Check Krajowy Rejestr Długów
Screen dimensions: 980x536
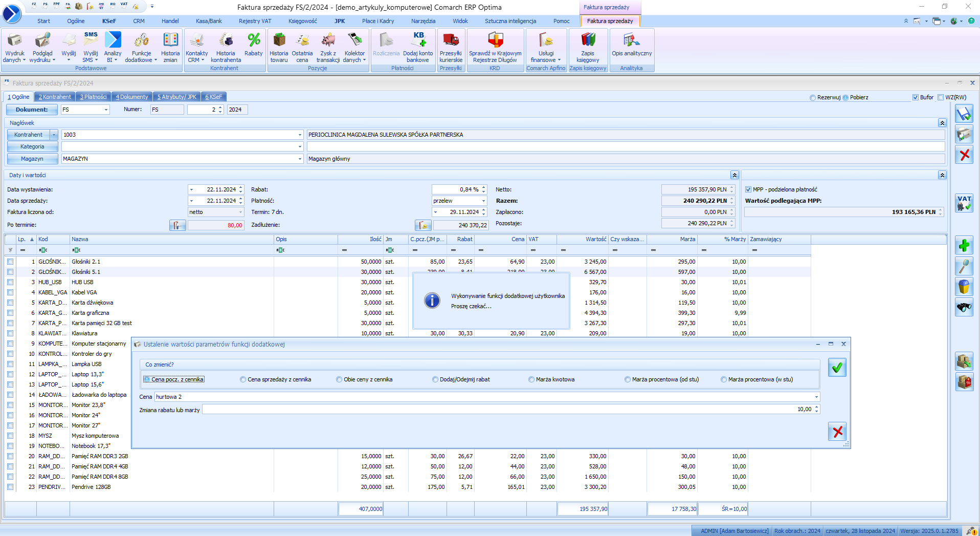pyautogui.click(x=495, y=47)
